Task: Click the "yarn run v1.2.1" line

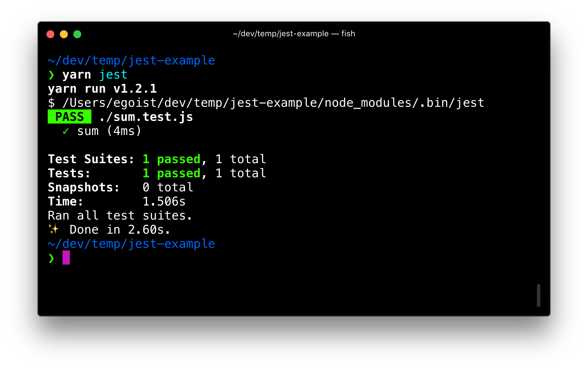Action: 102,89
